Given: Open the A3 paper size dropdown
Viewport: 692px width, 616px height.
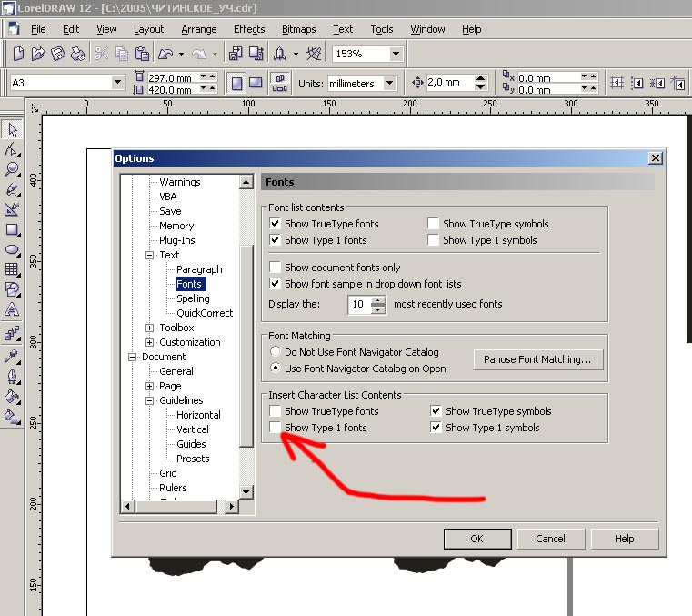Looking at the screenshot, I should [x=117, y=82].
